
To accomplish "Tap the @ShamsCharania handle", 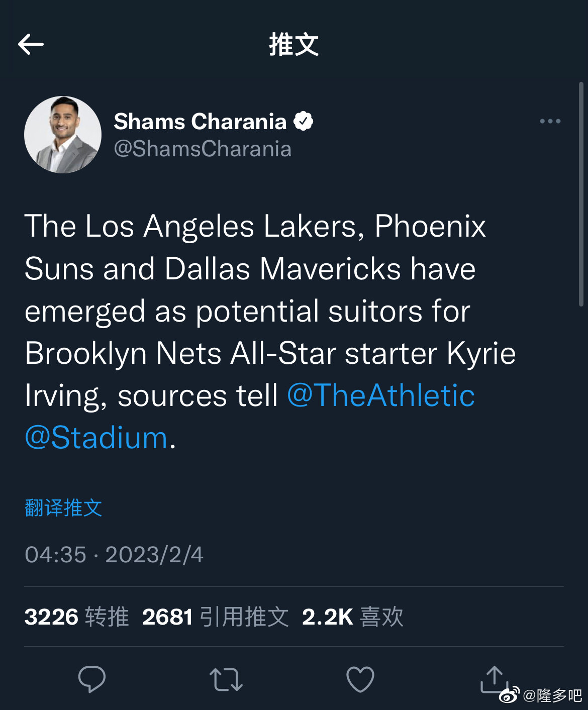I will pos(203,149).
